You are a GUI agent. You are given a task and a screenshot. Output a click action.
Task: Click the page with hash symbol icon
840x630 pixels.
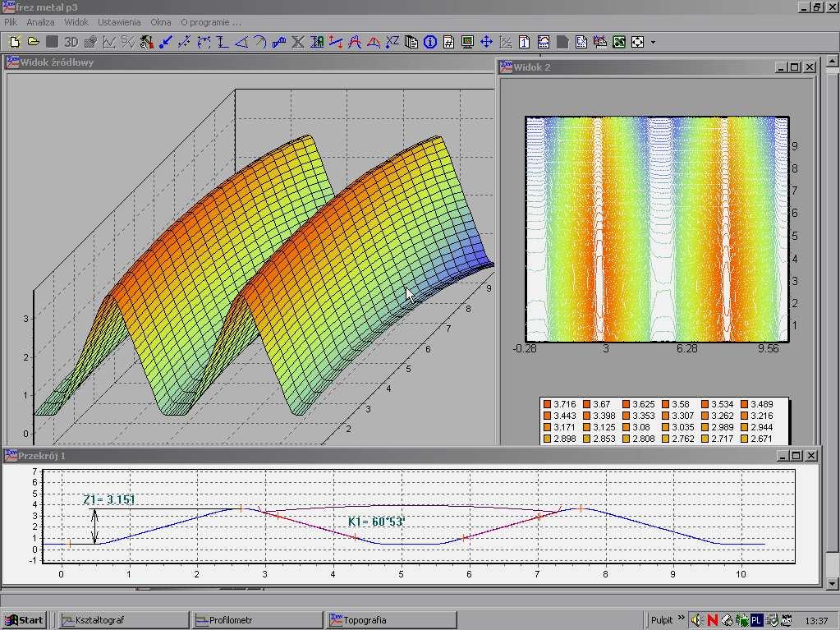[x=449, y=42]
